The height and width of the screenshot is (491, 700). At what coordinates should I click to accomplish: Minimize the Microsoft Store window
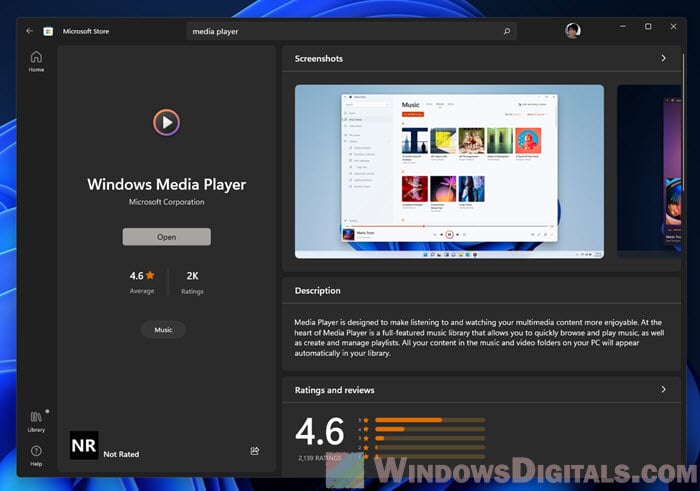pyautogui.click(x=623, y=27)
